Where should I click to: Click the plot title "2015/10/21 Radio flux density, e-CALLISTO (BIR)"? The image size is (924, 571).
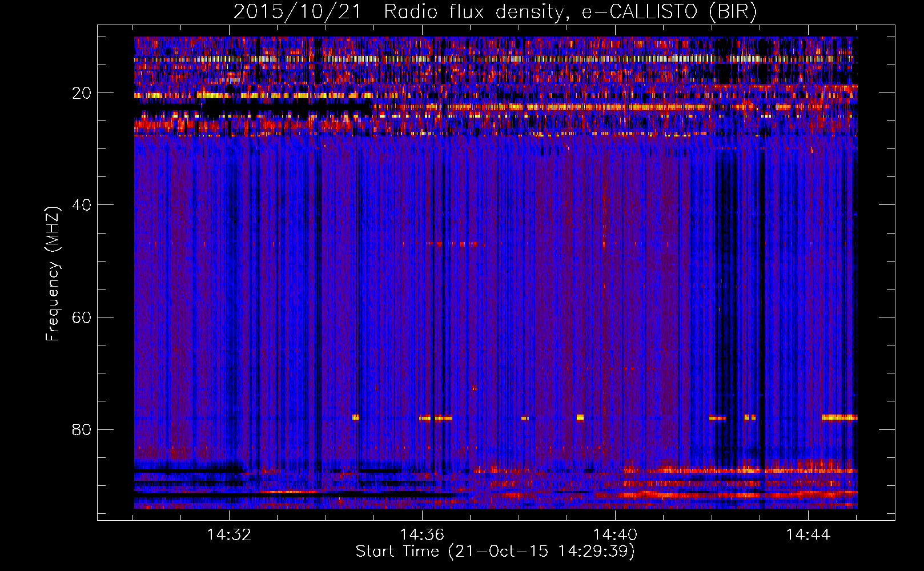[x=495, y=12]
